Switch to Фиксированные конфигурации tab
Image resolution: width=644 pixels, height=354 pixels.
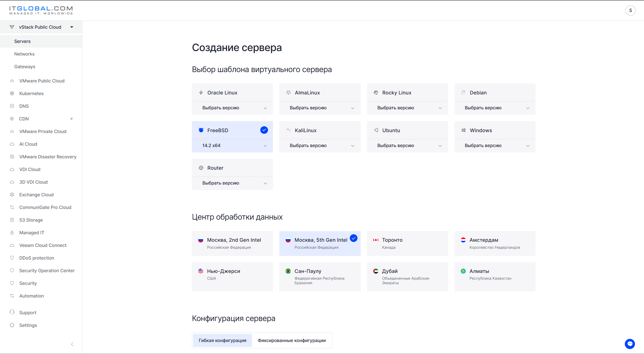point(291,340)
